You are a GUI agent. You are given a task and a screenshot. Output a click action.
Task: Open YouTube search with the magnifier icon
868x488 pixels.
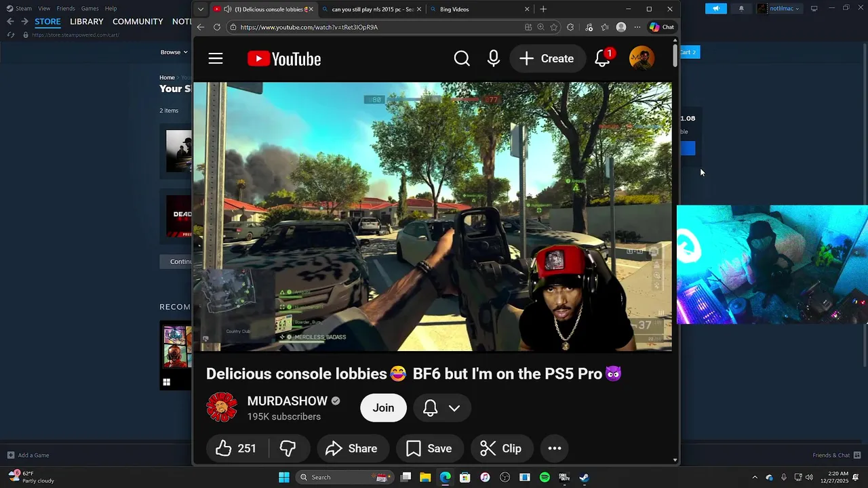tap(462, 59)
